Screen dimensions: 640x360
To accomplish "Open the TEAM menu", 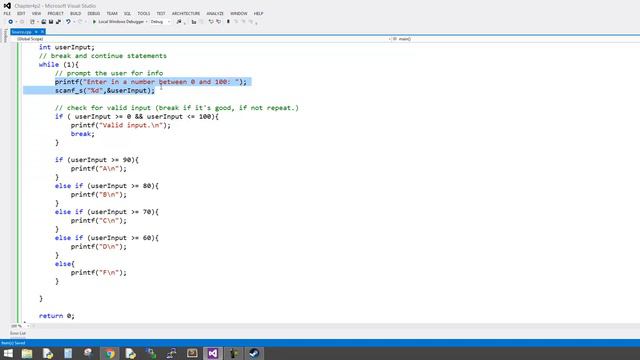I will point(112,13).
